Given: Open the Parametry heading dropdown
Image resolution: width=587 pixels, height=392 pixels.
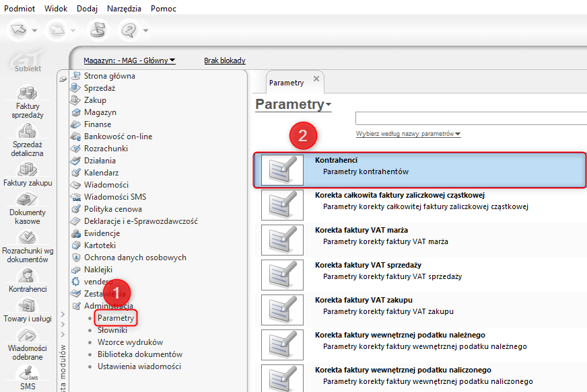Looking at the screenshot, I should 293,104.
